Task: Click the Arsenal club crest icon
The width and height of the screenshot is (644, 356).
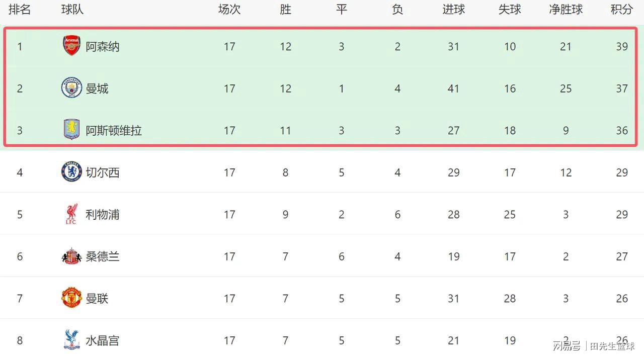Action: pyautogui.click(x=71, y=46)
